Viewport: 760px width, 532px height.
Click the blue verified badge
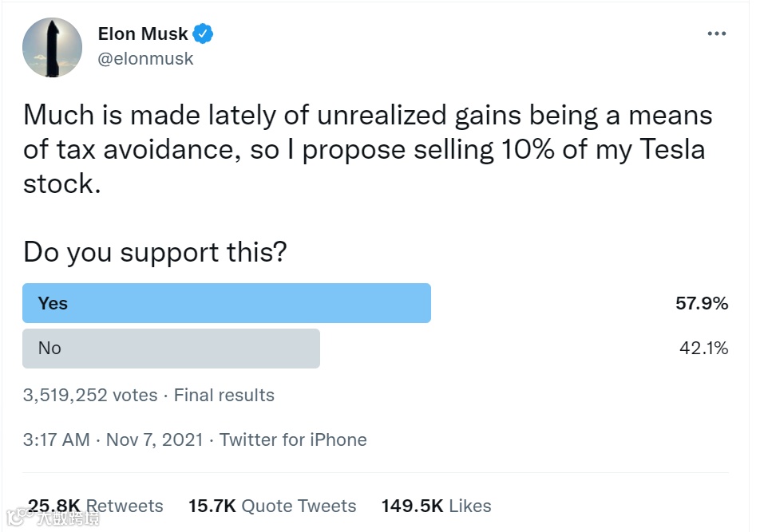click(204, 34)
